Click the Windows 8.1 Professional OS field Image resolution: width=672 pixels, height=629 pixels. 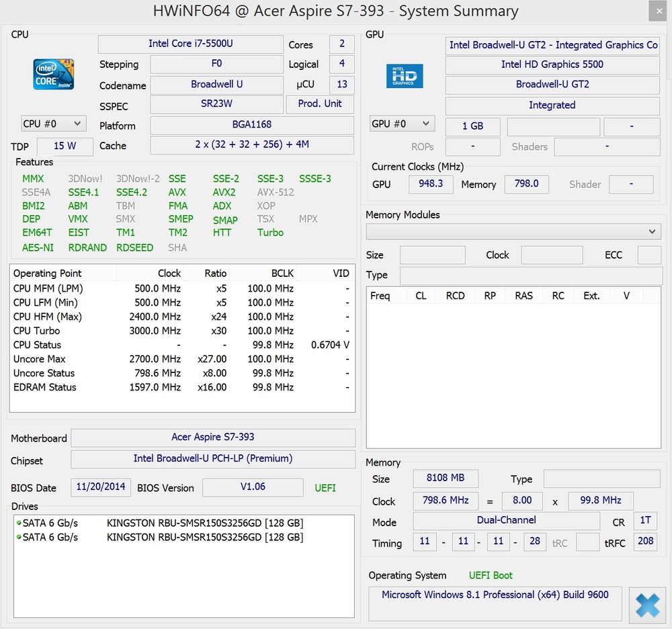(495, 603)
